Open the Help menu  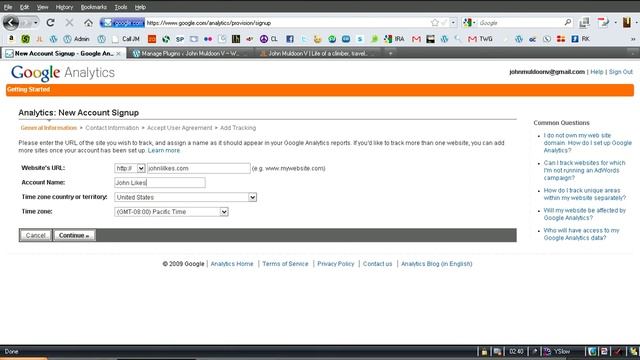pyautogui.click(x=140, y=7)
